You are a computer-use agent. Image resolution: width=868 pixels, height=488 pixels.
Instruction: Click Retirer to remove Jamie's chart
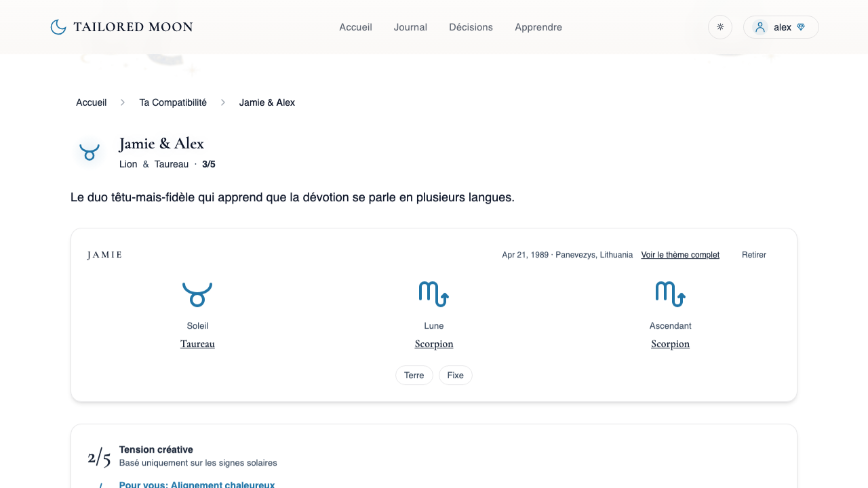pos(753,255)
